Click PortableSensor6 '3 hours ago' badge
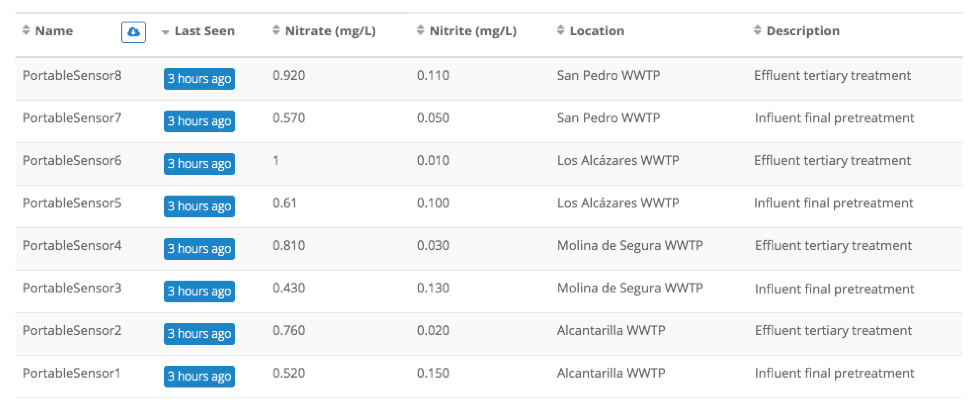Viewport: 980px width, 408px height. click(x=199, y=164)
